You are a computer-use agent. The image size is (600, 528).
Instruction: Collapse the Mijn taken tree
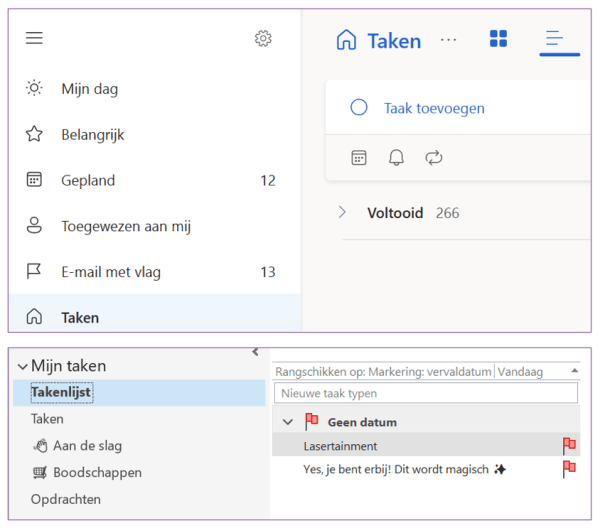23,367
